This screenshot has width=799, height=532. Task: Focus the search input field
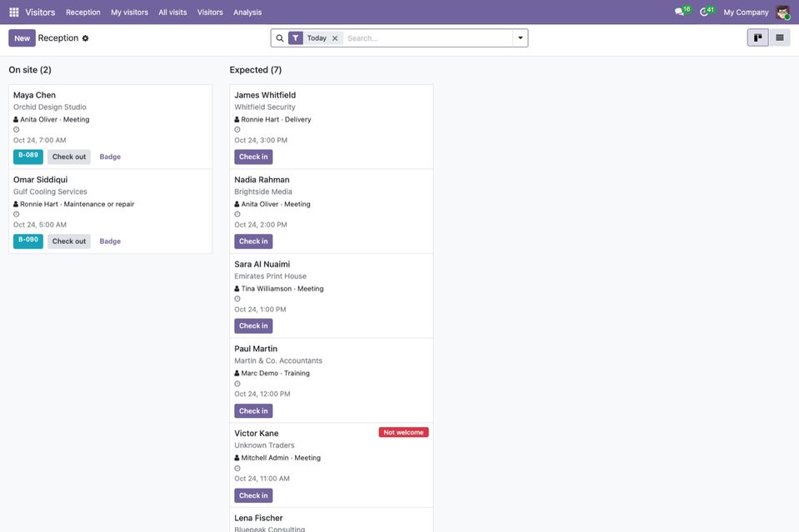point(428,38)
